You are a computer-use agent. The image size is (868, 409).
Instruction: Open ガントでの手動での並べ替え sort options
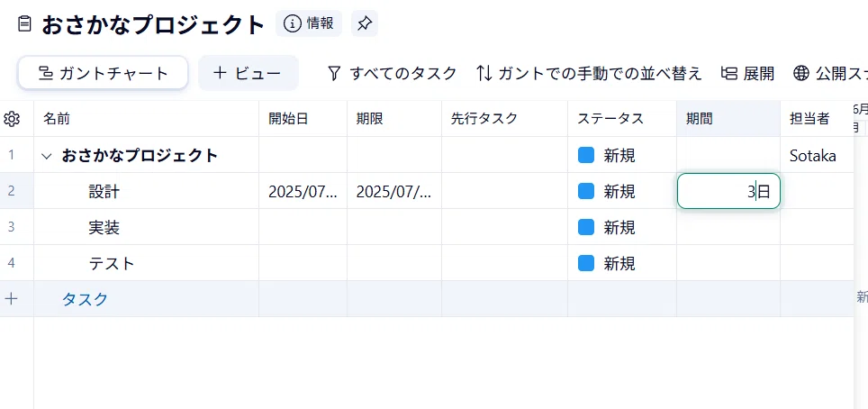589,73
